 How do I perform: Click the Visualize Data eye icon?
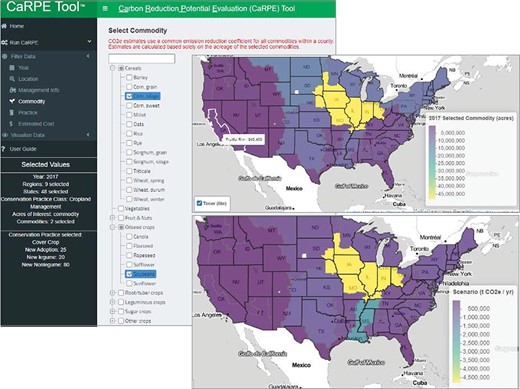(x=5, y=135)
